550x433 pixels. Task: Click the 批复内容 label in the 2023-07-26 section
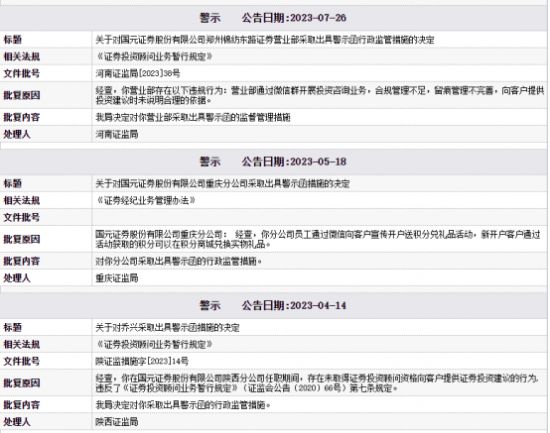pyautogui.click(x=21, y=117)
